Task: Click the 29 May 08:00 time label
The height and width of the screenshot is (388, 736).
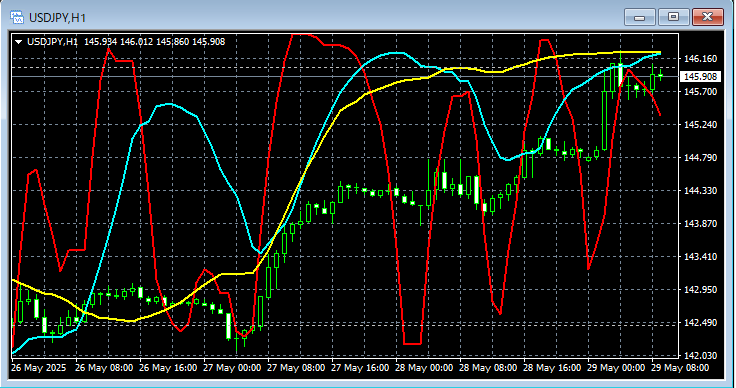Action: [681, 367]
